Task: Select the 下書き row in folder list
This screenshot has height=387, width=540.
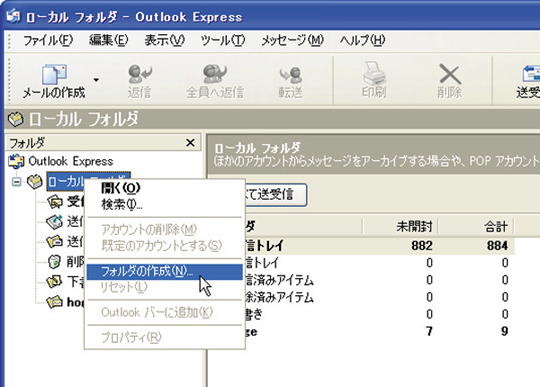Action: 379,314
